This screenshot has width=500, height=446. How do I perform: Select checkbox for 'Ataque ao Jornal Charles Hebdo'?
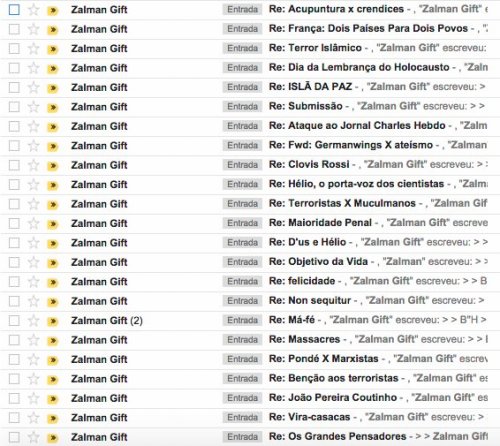coord(14,126)
